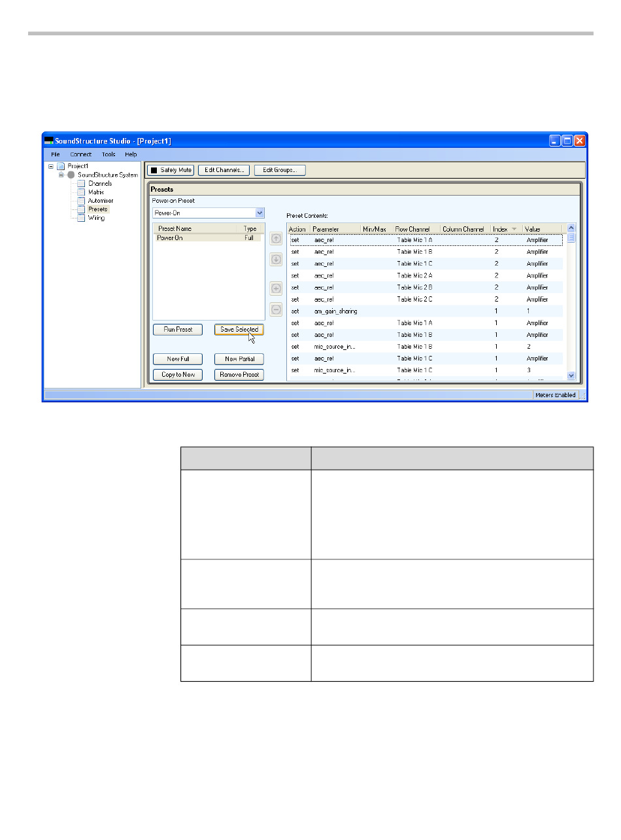
Task: Click the Channels page icon in tree
Action: [81, 184]
